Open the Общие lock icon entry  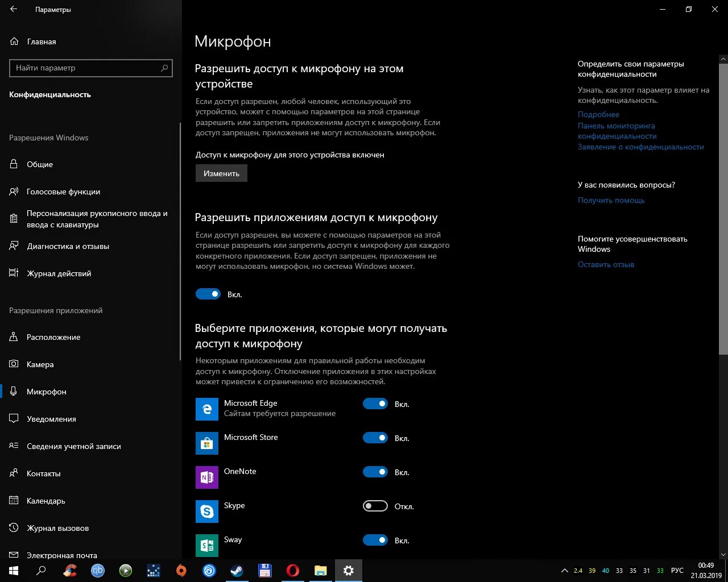[14, 164]
